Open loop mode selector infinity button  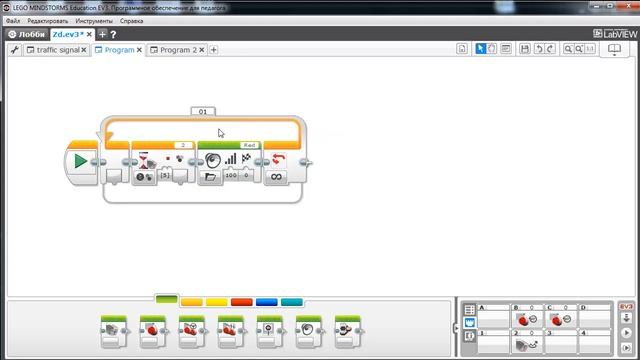pyautogui.click(x=276, y=177)
